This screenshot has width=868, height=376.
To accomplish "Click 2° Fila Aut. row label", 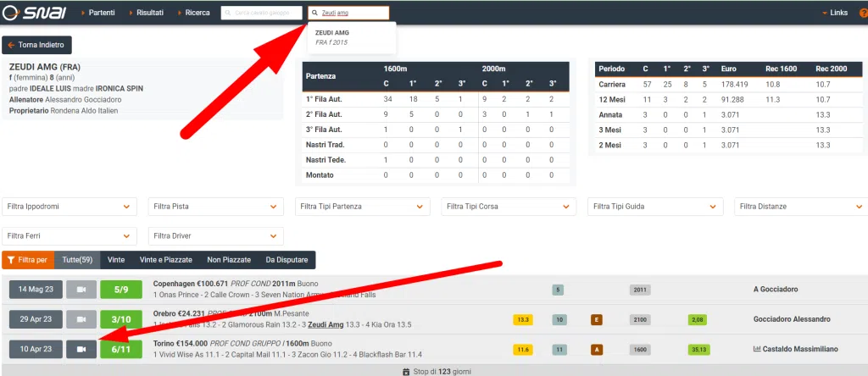I will click(x=324, y=114).
